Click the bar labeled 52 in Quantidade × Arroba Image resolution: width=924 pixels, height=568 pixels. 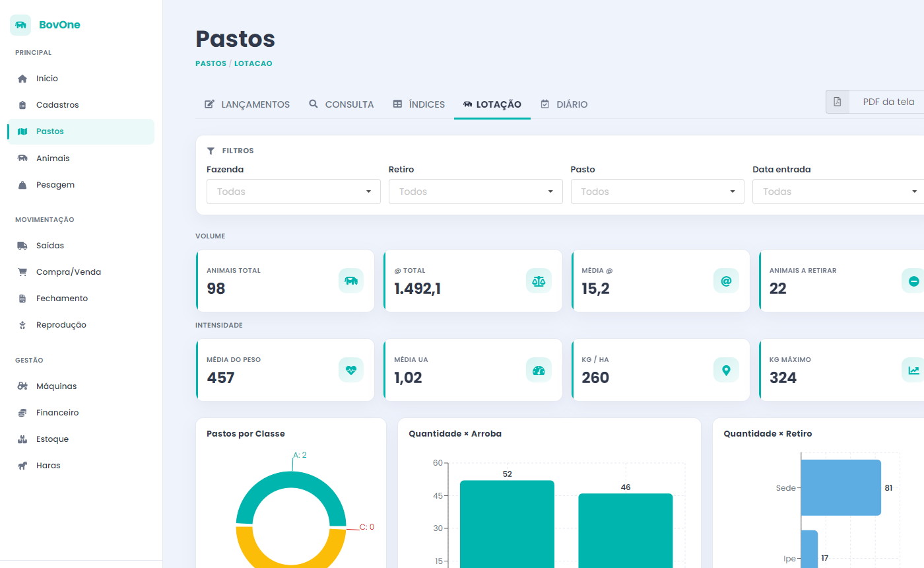[507, 524]
